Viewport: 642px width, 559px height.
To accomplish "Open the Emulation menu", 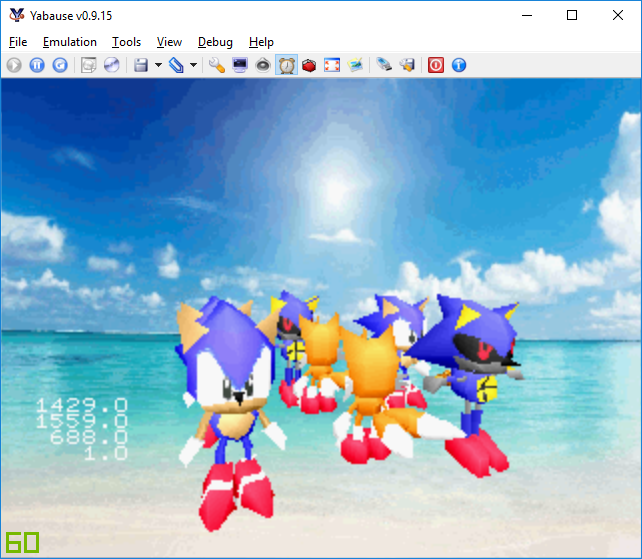I will click(x=70, y=42).
